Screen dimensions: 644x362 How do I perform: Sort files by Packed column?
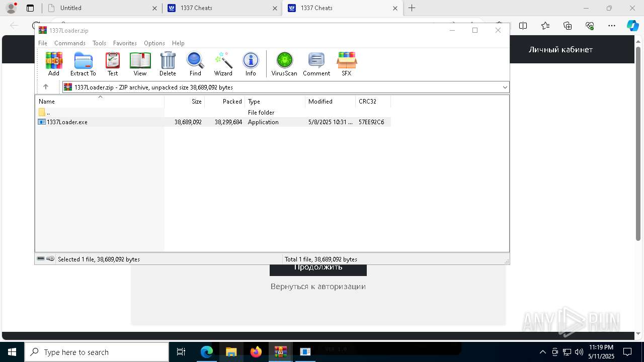[x=225, y=102]
